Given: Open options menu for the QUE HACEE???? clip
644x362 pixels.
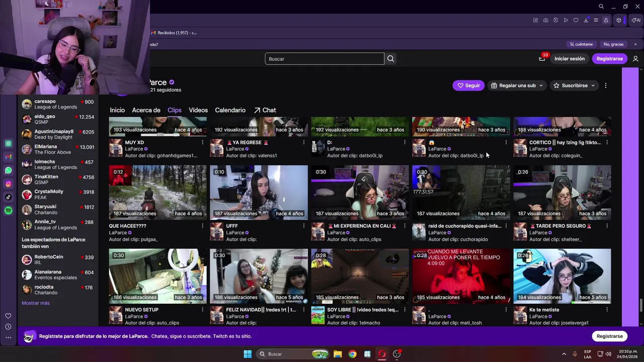Looking at the screenshot, I should 202,226.
